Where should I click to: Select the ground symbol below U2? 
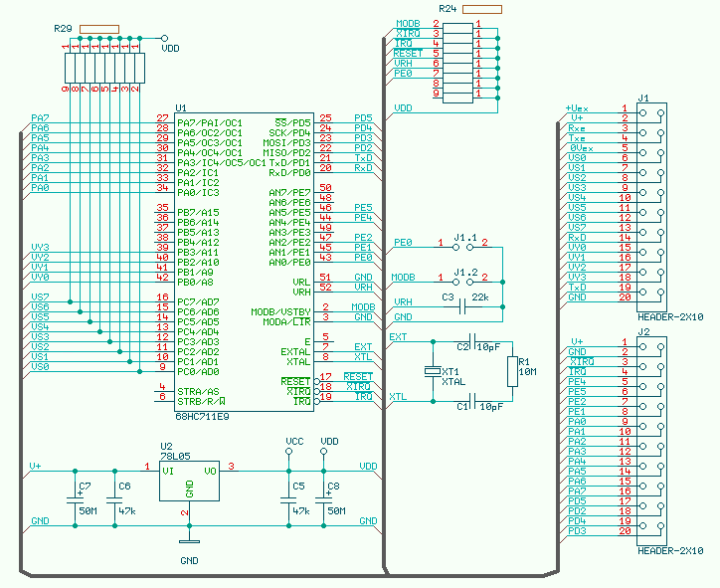click(x=185, y=541)
